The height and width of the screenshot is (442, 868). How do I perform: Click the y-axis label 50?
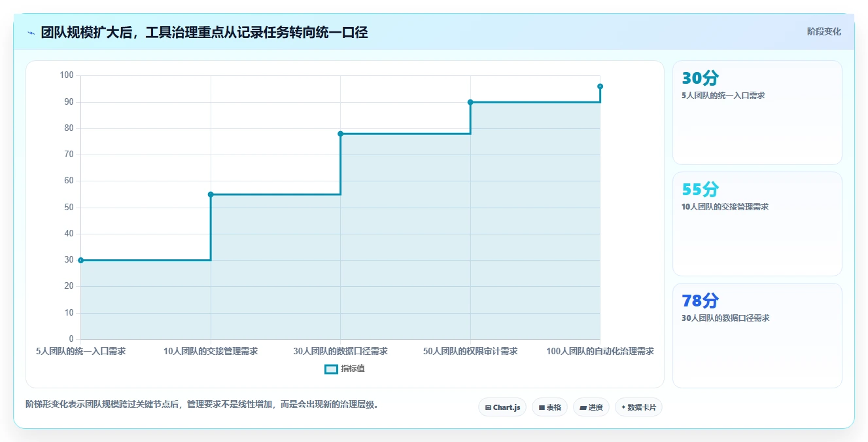click(69, 208)
